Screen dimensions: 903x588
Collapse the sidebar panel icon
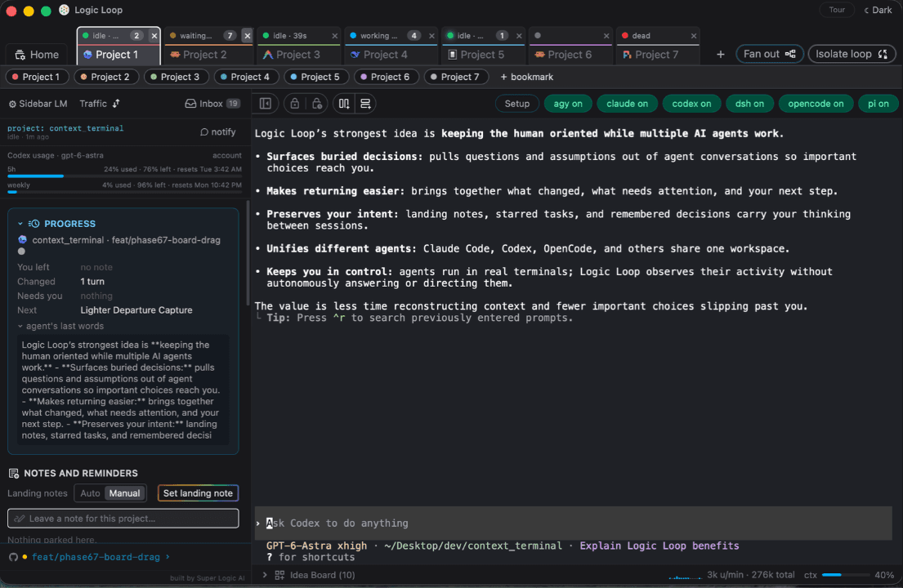tap(266, 104)
